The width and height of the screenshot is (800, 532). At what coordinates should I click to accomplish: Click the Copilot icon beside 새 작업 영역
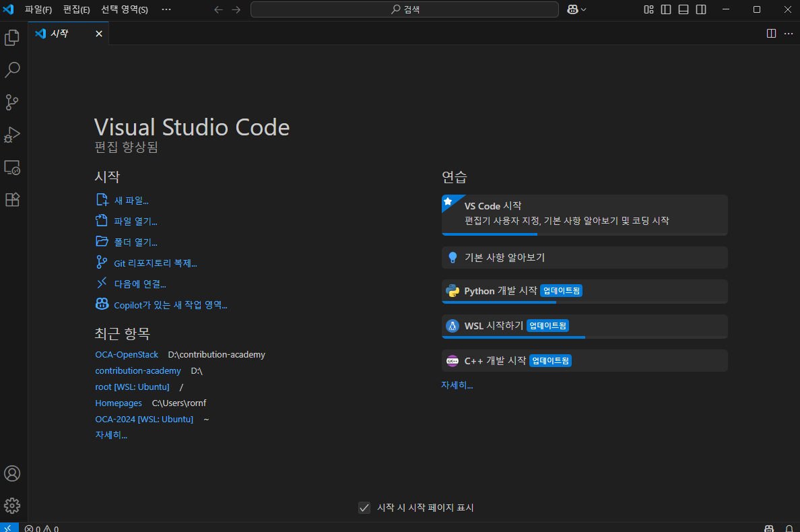pyautogui.click(x=102, y=304)
